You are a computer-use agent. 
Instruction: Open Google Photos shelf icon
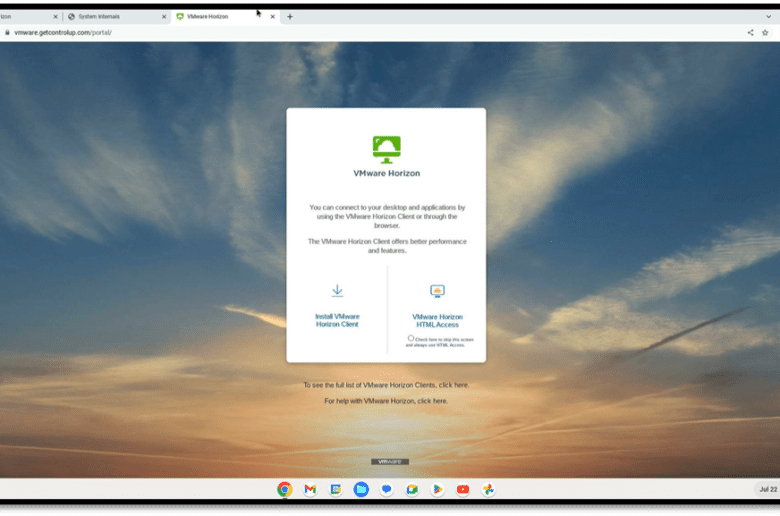tap(488, 489)
